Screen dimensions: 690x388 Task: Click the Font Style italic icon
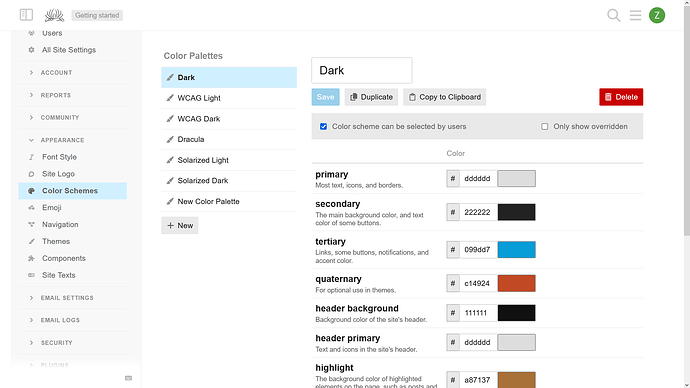[31, 157]
